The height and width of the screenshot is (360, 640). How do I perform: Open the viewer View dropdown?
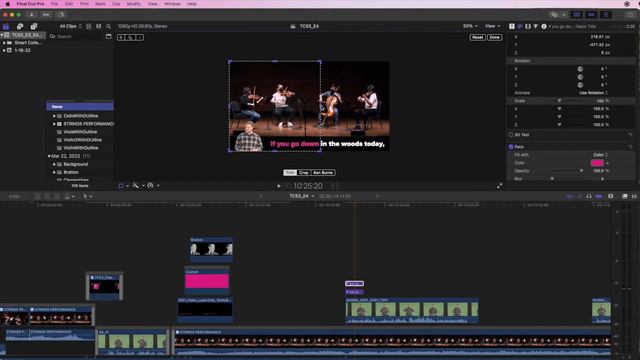[492, 26]
